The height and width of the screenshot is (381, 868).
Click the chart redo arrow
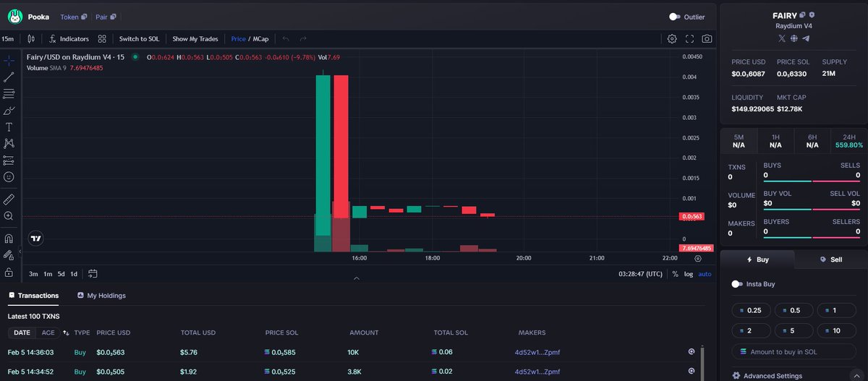(x=303, y=38)
